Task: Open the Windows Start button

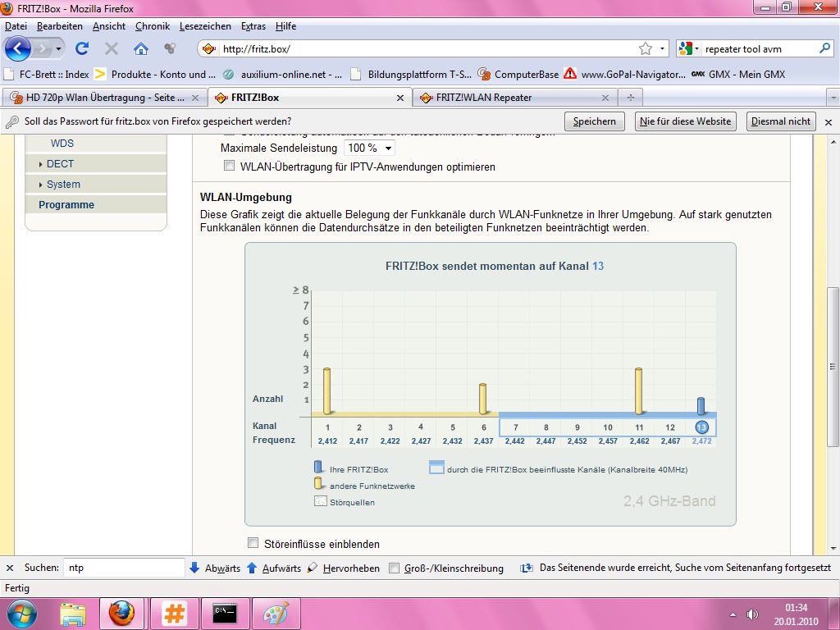Action: [x=21, y=614]
